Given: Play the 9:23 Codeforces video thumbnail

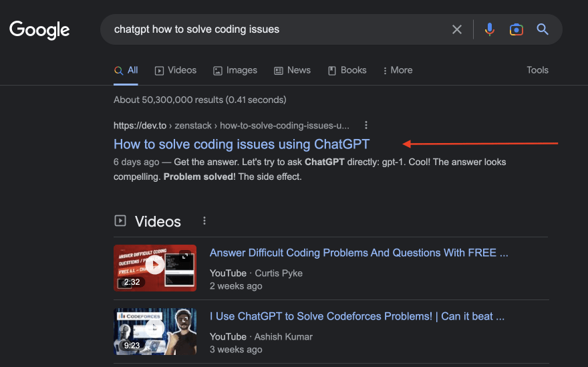Looking at the screenshot, I should [155, 332].
